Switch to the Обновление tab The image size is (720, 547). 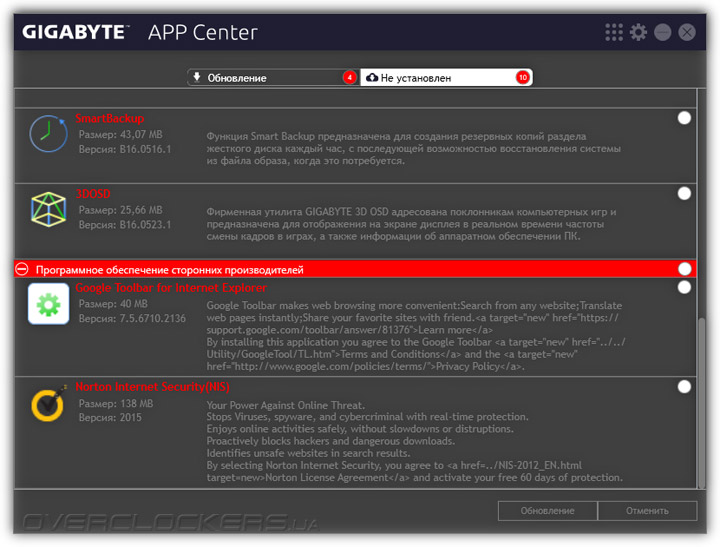click(x=273, y=78)
